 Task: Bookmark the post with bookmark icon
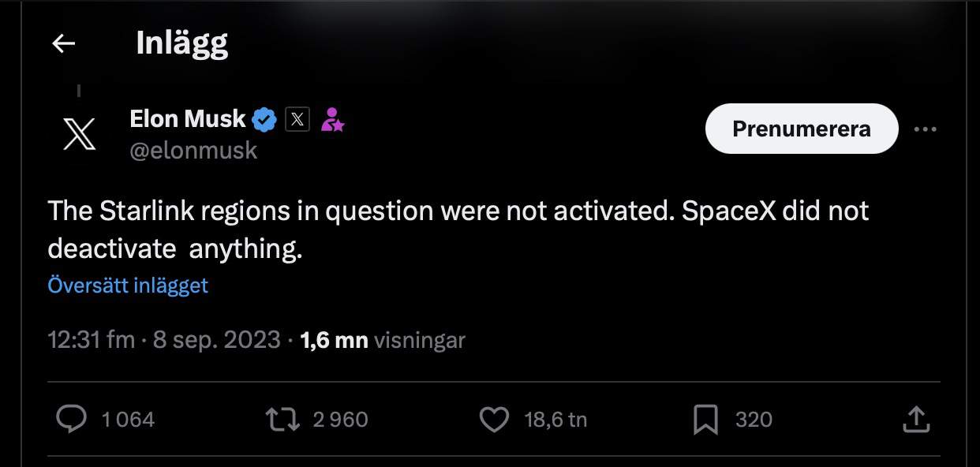(705, 420)
